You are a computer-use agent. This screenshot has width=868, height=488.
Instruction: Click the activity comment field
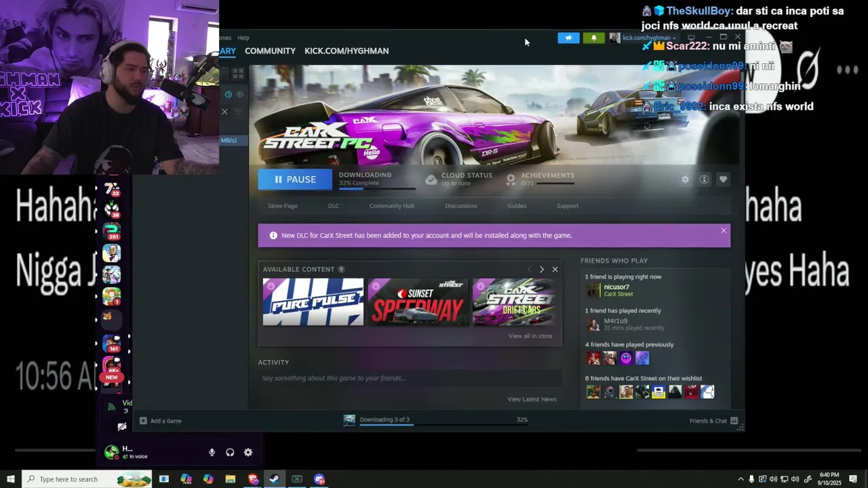pos(410,378)
